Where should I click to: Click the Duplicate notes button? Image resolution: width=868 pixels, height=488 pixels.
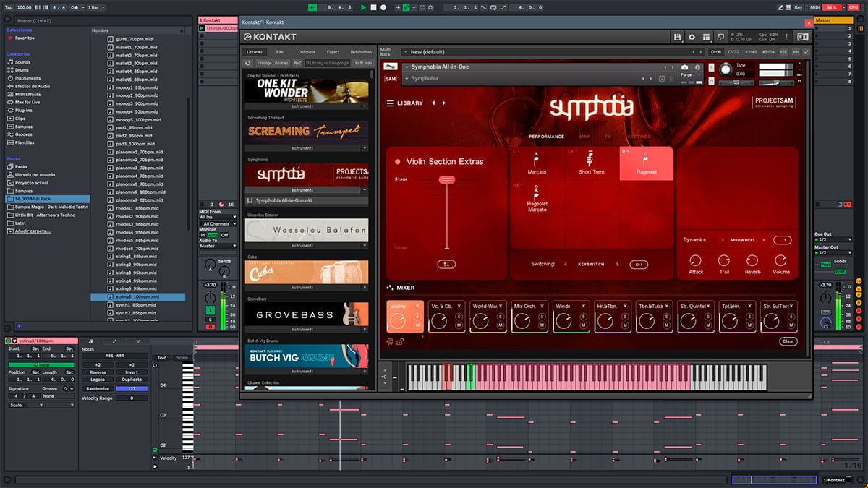click(x=132, y=380)
